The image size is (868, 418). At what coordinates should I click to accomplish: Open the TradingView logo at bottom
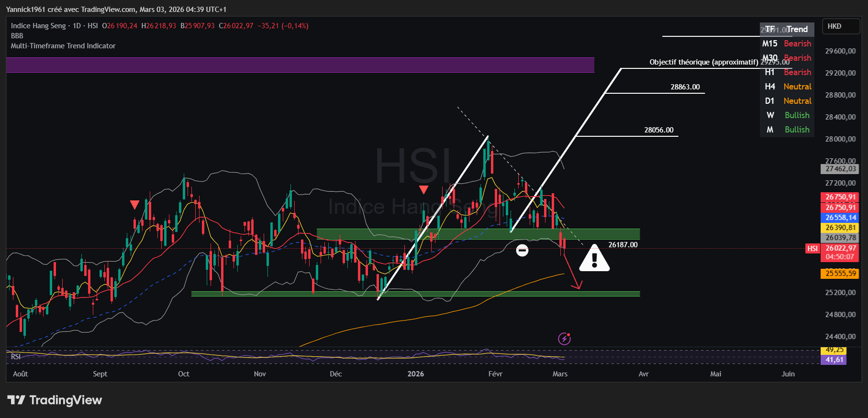click(x=55, y=400)
